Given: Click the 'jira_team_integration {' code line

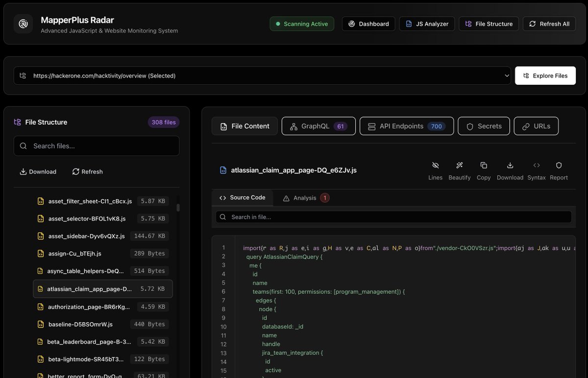Looking at the screenshot, I should point(293,353).
